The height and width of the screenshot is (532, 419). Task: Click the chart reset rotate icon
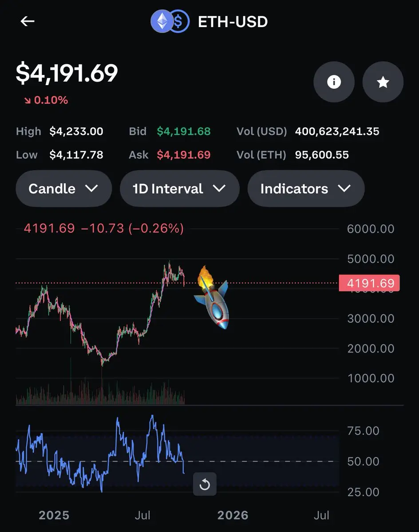pyautogui.click(x=205, y=485)
